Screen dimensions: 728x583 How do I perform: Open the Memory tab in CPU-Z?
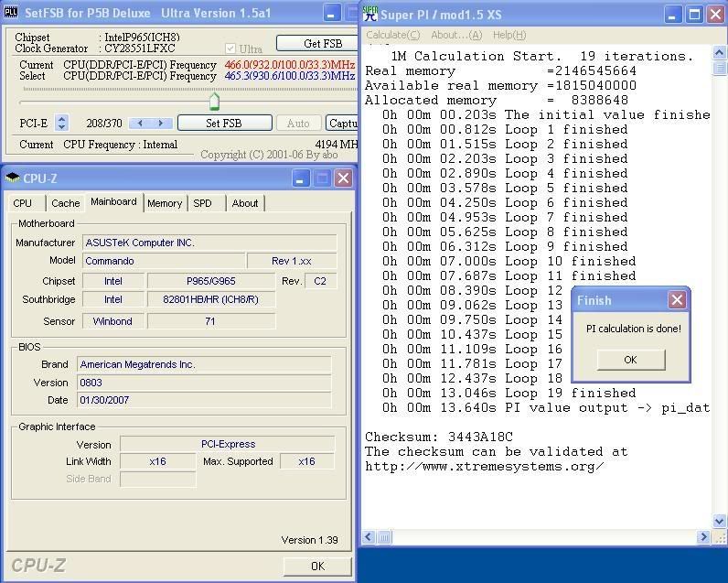click(165, 203)
